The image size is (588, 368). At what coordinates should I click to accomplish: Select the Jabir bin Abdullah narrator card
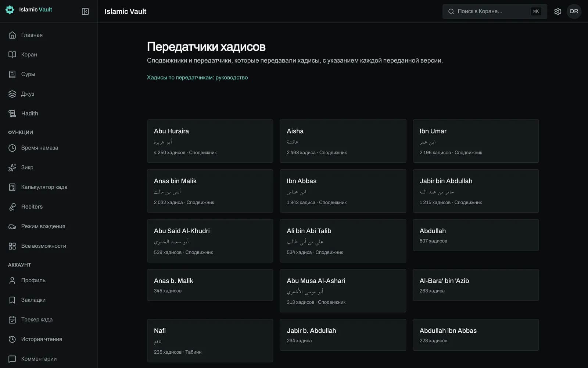476,191
